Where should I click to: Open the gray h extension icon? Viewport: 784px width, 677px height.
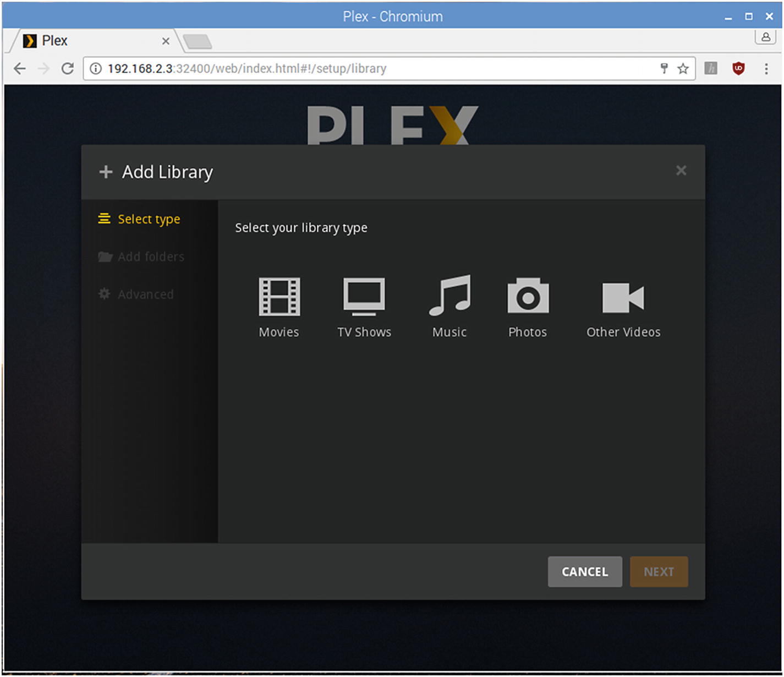point(711,68)
